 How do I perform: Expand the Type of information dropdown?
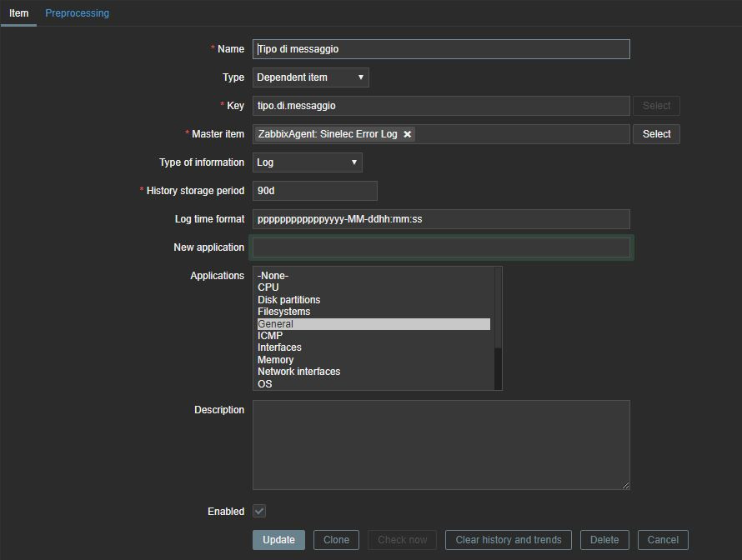click(307, 162)
